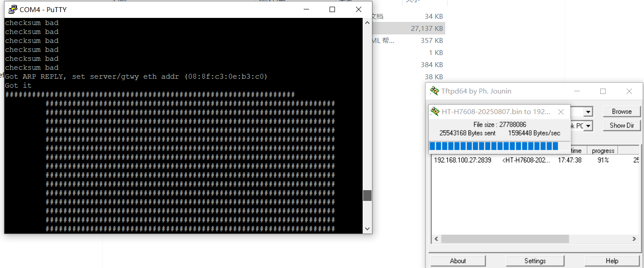Screen dimensions: 644x268
Task: Click the Show Dir button
Action: (622, 126)
